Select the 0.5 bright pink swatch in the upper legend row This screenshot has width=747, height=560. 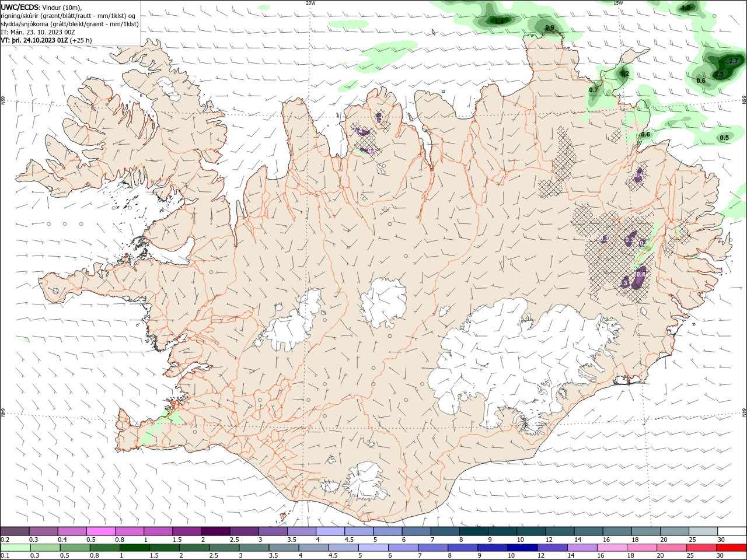tap(101, 531)
